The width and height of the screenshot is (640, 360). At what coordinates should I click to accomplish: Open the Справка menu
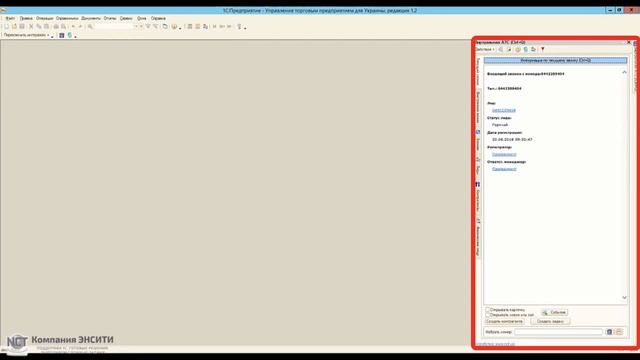158,18
